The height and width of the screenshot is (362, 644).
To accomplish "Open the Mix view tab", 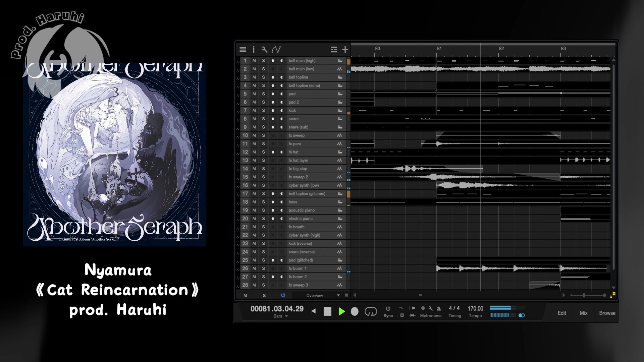I will (x=584, y=313).
